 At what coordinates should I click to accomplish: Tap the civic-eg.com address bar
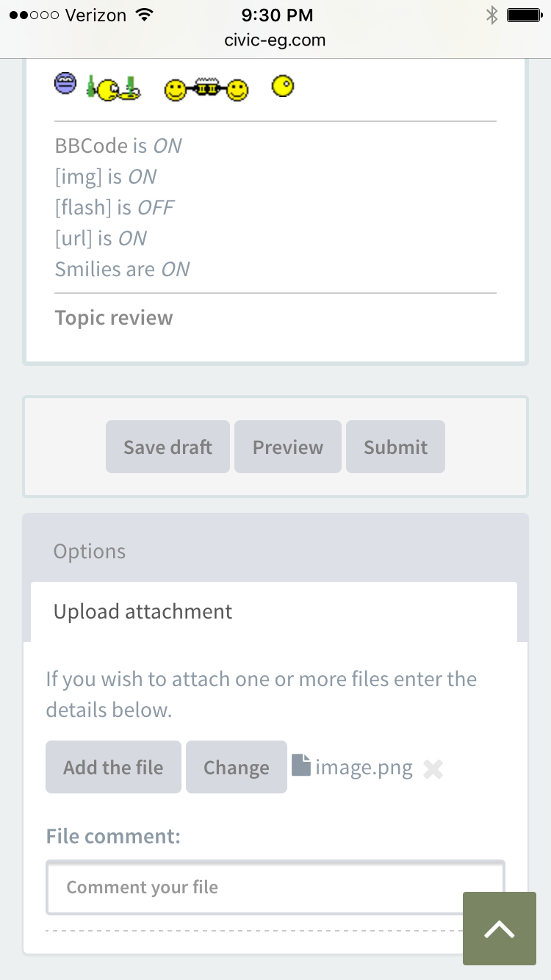(275, 40)
